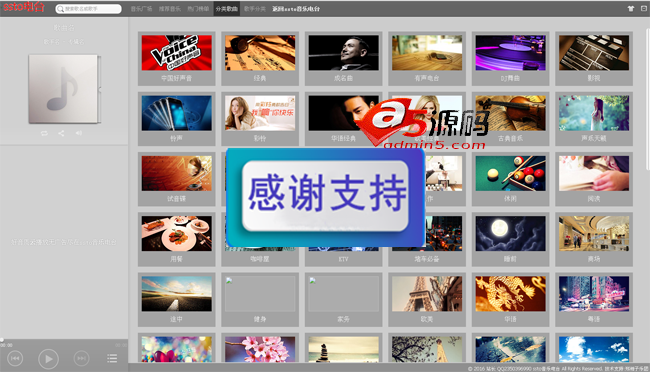Switch to the 分类歌曲 tab

point(227,9)
